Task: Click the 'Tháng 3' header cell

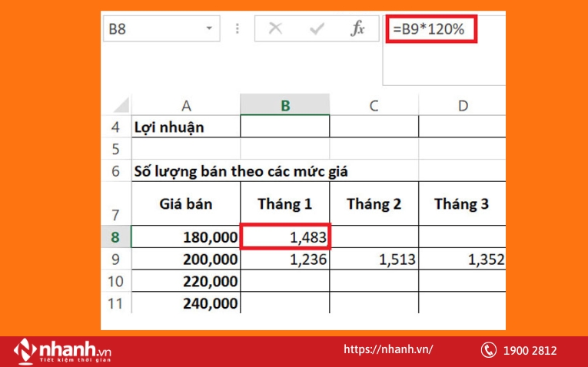Action: (x=462, y=203)
